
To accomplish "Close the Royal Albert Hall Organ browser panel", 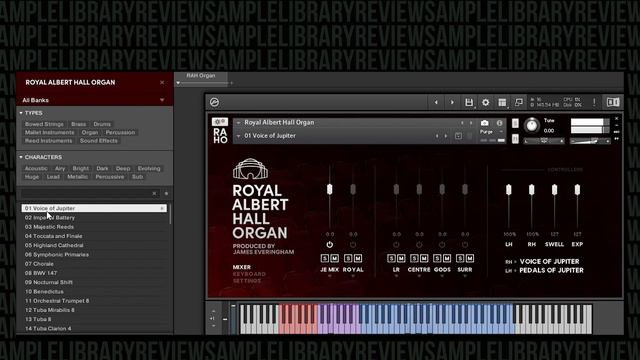I will [x=162, y=82].
